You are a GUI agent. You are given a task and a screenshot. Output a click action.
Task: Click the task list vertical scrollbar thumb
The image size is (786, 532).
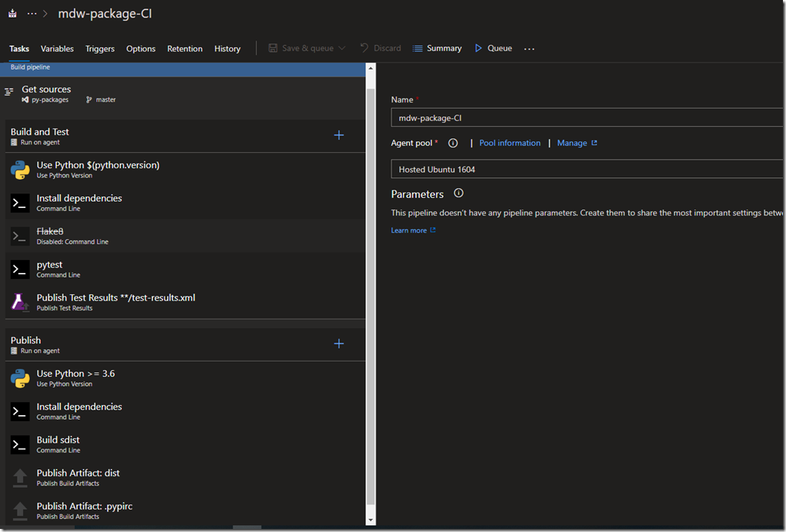tap(371, 296)
